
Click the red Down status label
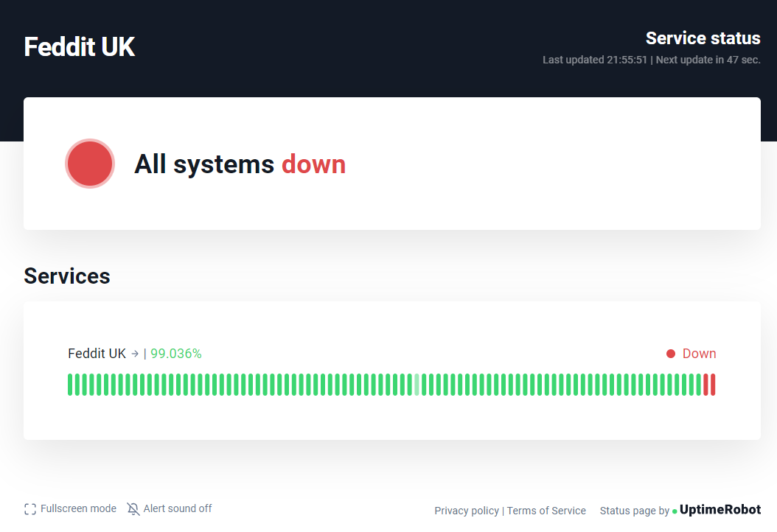point(699,354)
